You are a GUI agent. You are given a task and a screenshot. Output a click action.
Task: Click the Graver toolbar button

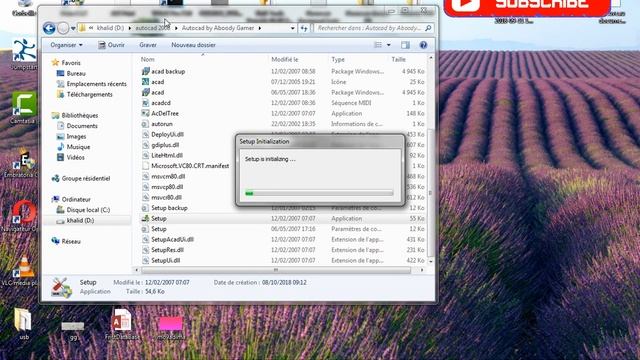[148, 45]
